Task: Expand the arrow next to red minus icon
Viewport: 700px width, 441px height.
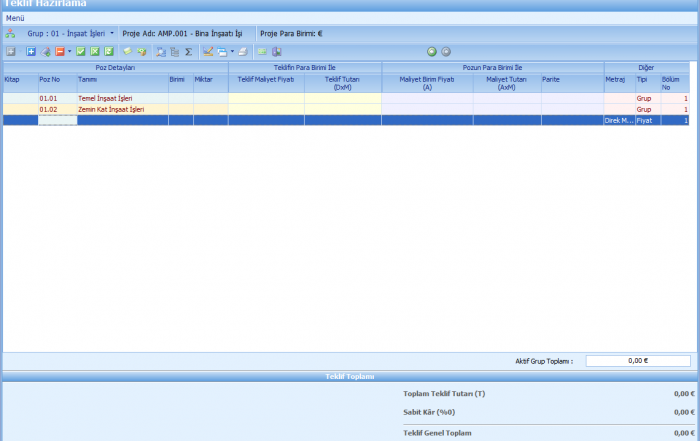Action: click(x=69, y=51)
